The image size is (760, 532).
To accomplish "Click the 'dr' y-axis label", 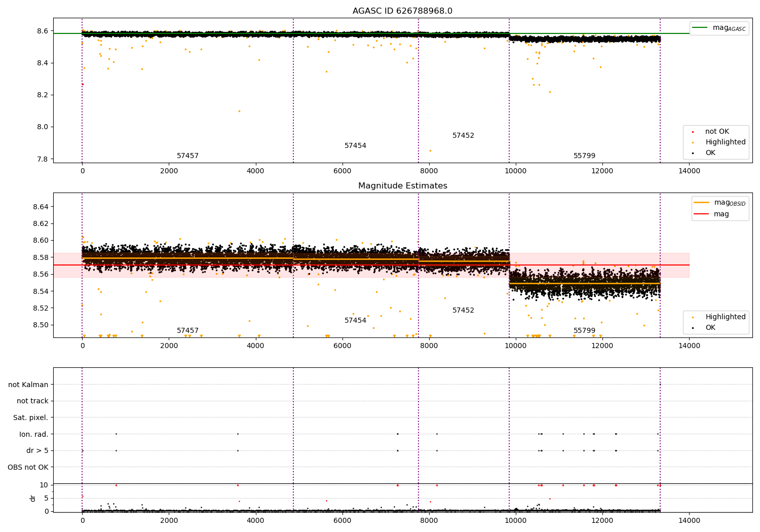I will [x=33, y=498].
